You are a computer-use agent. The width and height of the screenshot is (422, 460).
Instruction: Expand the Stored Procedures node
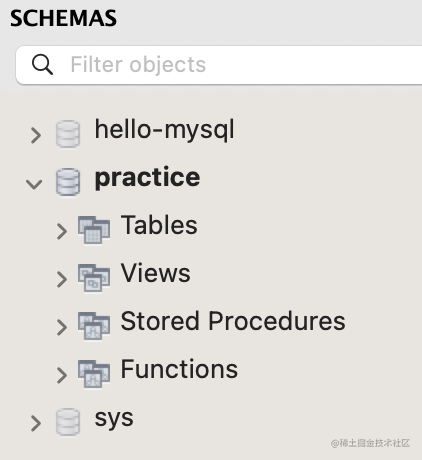62,327
